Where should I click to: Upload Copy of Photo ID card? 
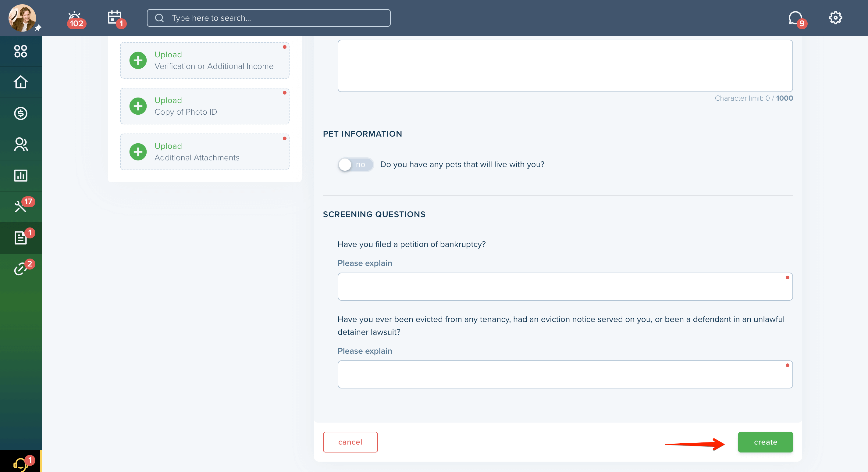click(x=205, y=106)
